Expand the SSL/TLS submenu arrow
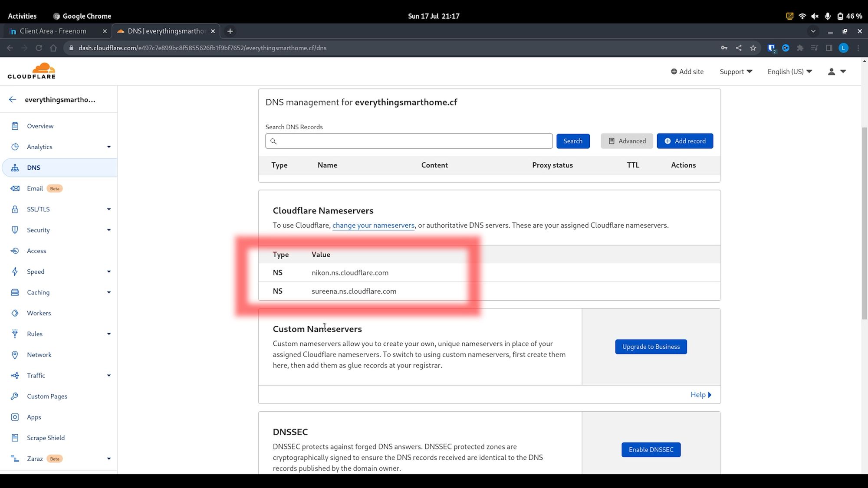 click(x=108, y=209)
